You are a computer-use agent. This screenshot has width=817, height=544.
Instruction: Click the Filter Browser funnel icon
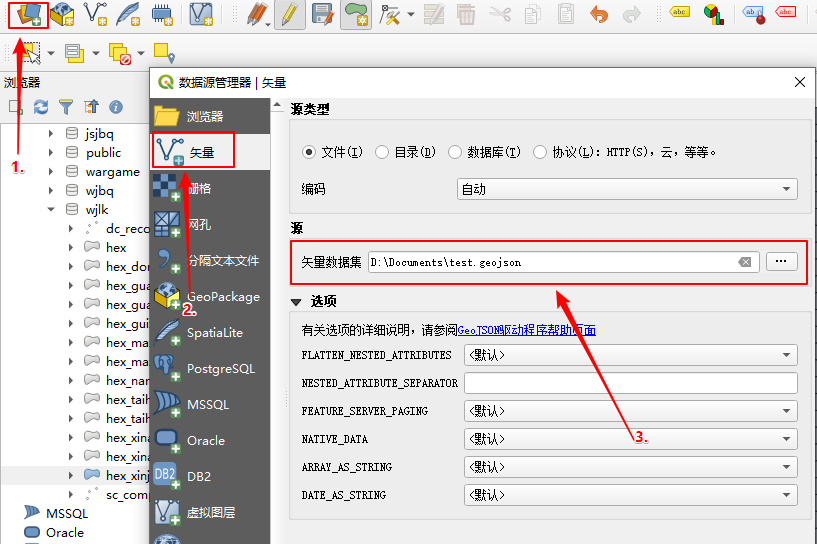click(66, 107)
